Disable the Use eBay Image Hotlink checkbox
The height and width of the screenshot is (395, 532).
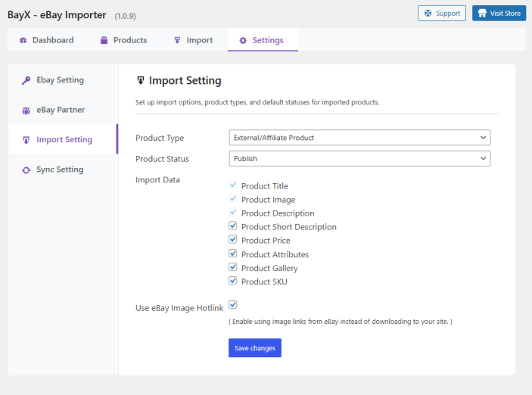click(x=233, y=305)
